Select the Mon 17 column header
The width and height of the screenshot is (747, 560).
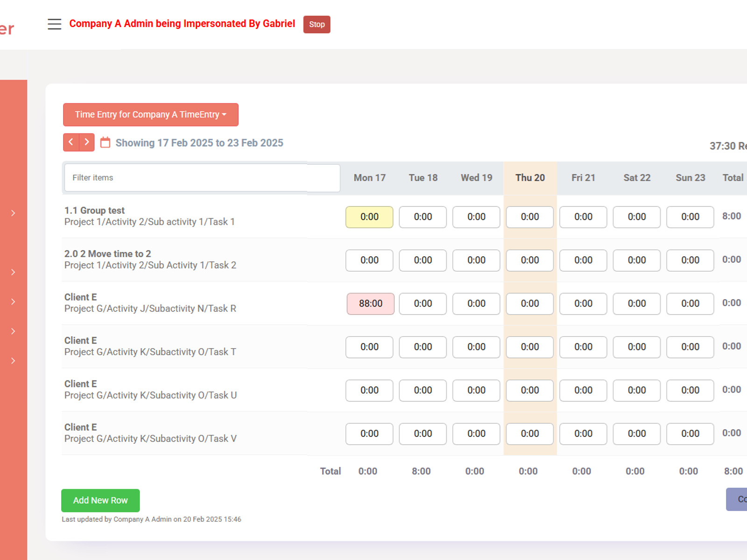369,178
